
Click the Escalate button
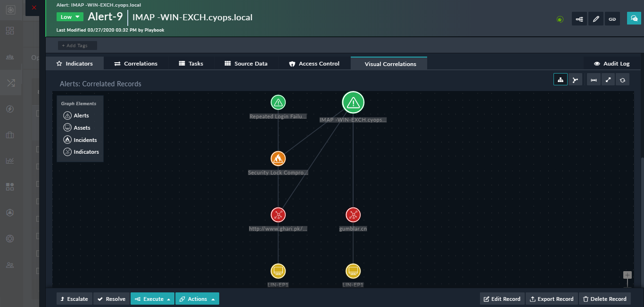click(x=74, y=299)
